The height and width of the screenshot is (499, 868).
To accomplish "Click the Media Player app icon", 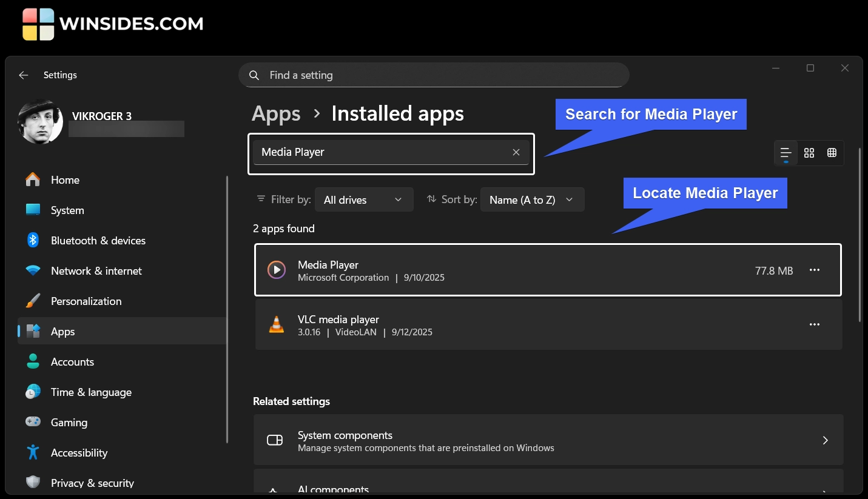I will tap(277, 270).
